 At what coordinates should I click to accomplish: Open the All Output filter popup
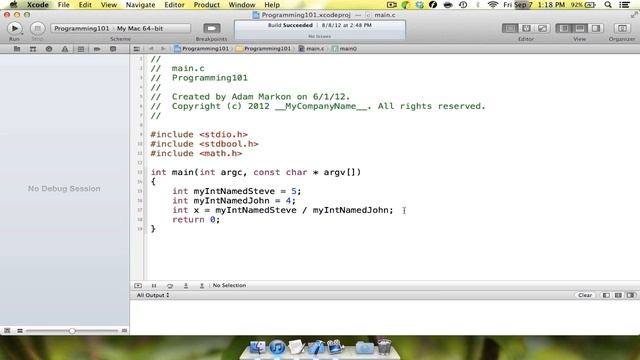click(x=153, y=295)
